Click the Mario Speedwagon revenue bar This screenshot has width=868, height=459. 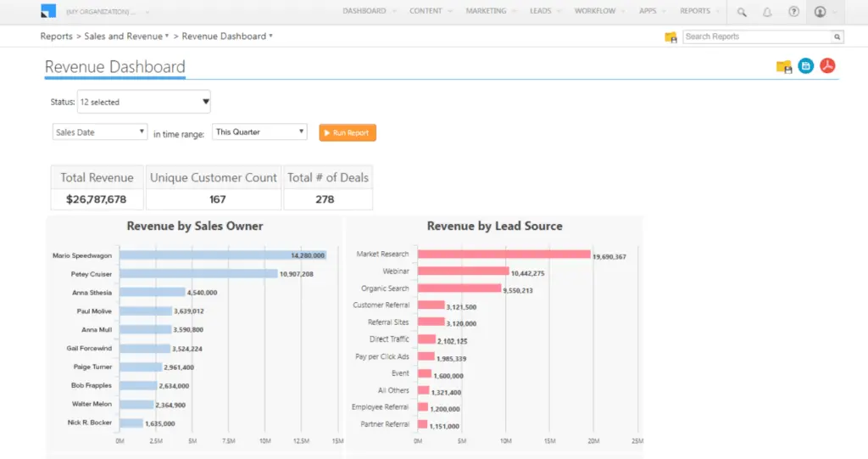223,255
